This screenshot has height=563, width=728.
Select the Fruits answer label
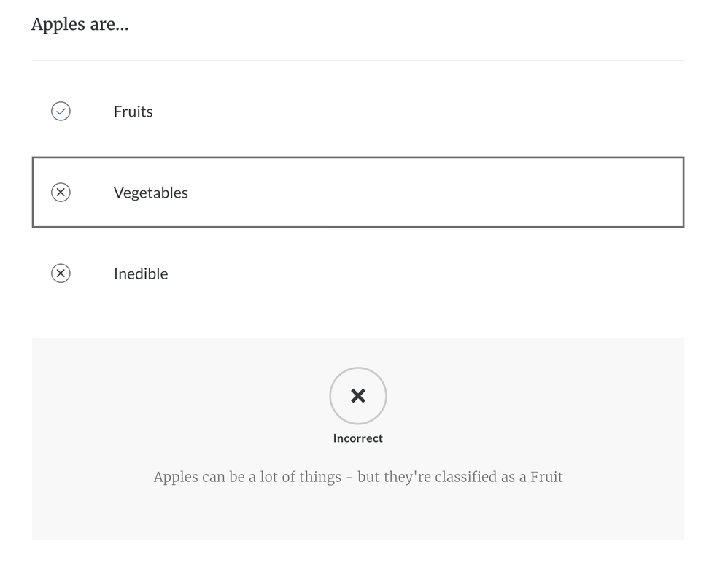coord(133,112)
